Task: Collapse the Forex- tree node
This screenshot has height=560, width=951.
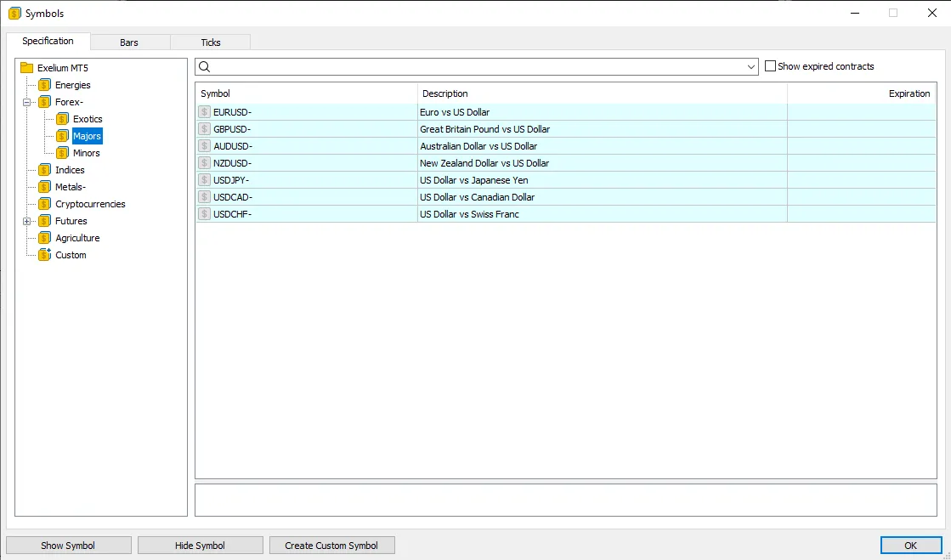Action: coord(27,102)
